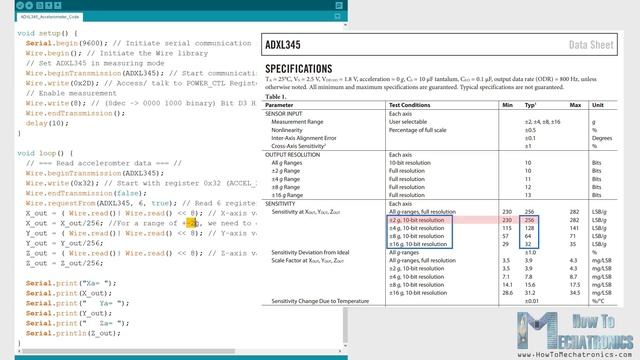The image size is (640, 360).
Task: Click the SPECIFICATIONS heading in datasheet
Action: (x=299, y=69)
